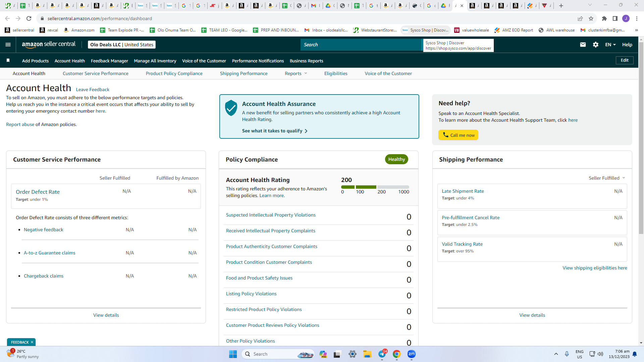
Task: Open Telegram from the taskbar
Action: point(382,354)
